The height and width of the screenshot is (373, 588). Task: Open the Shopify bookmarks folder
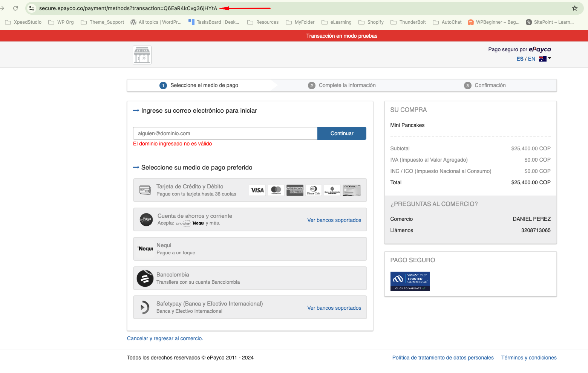pyautogui.click(x=371, y=22)
